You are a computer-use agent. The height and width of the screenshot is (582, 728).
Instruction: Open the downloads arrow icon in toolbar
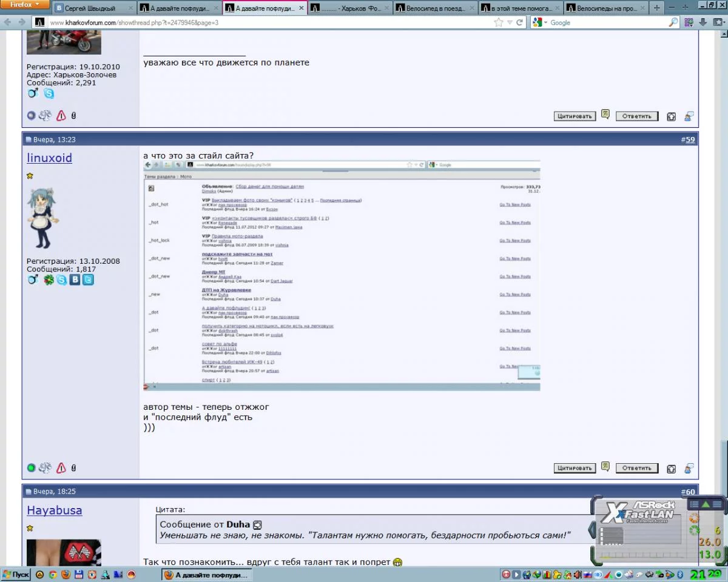[x=703, y=22]
